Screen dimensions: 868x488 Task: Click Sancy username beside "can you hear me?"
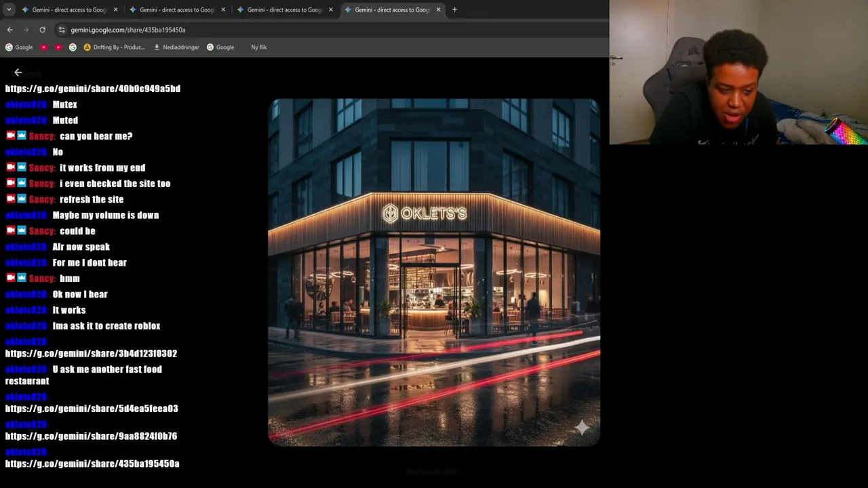[42, 136]
